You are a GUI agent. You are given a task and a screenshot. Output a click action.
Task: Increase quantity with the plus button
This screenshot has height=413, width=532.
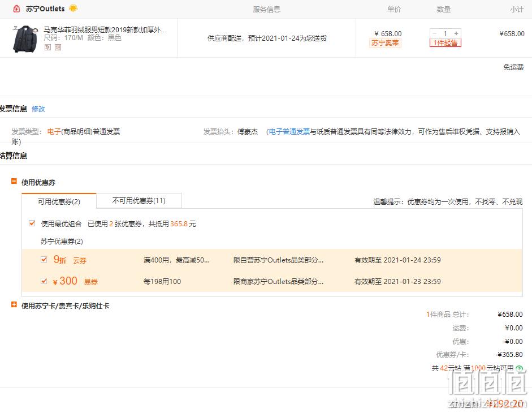tap(456, 33)
